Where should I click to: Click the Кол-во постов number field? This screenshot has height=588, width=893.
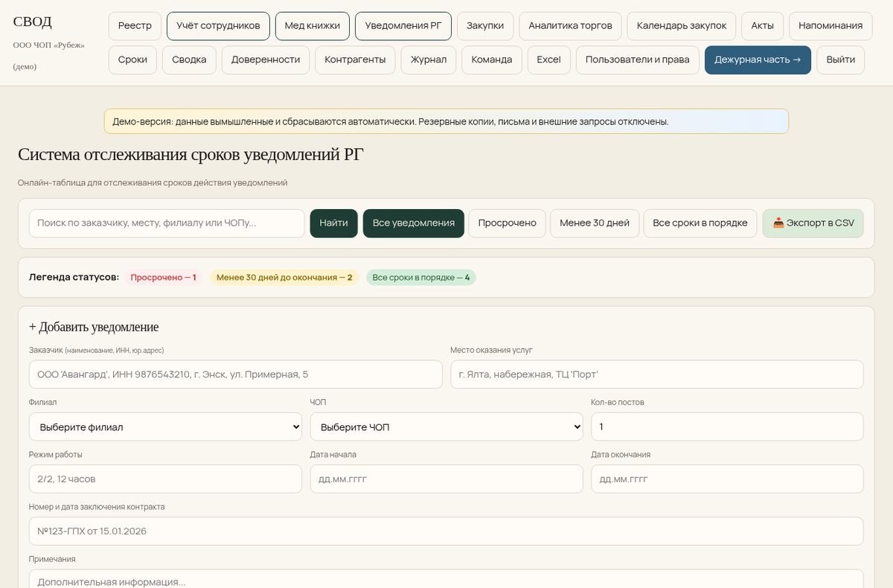[x=727, y=427]
